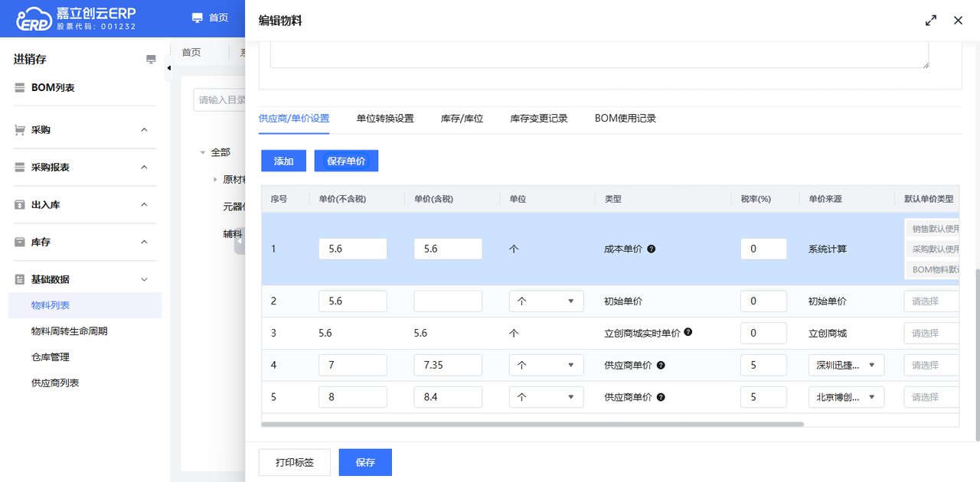Select 销售默认使用 tag in row 1
Viewport: 980px width, 482px height.
(932, 229)
